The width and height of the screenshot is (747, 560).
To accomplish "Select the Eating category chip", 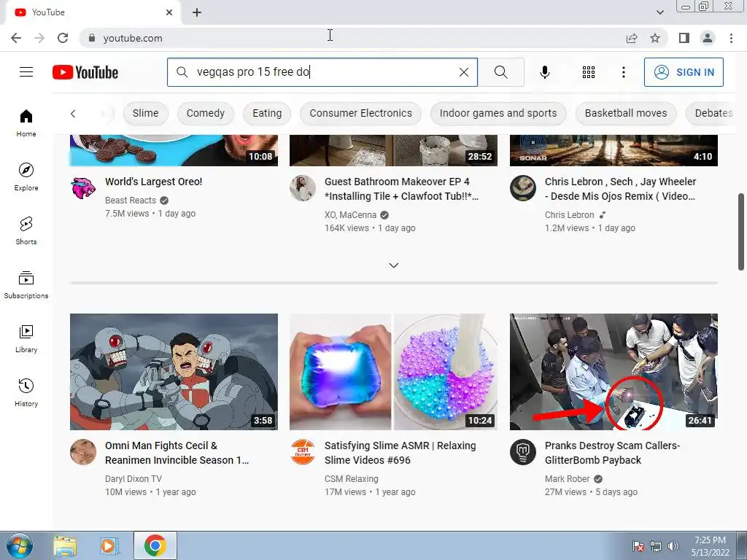I will 267,113.
